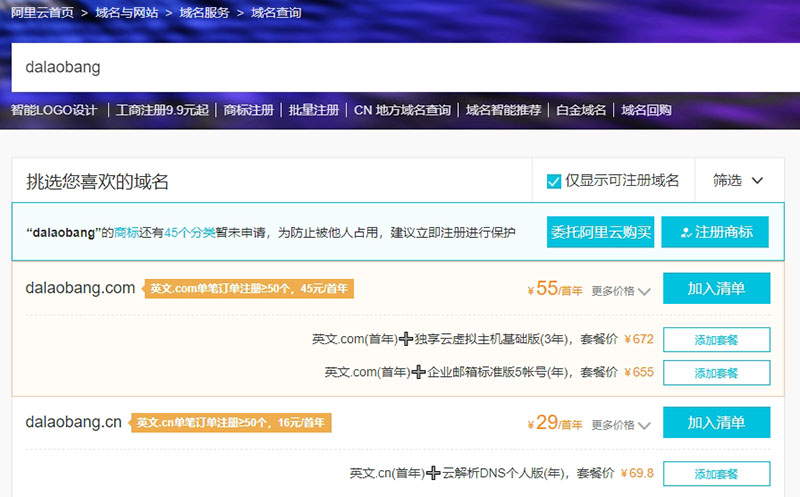Open the 45个分类 link in the notice

189,233
